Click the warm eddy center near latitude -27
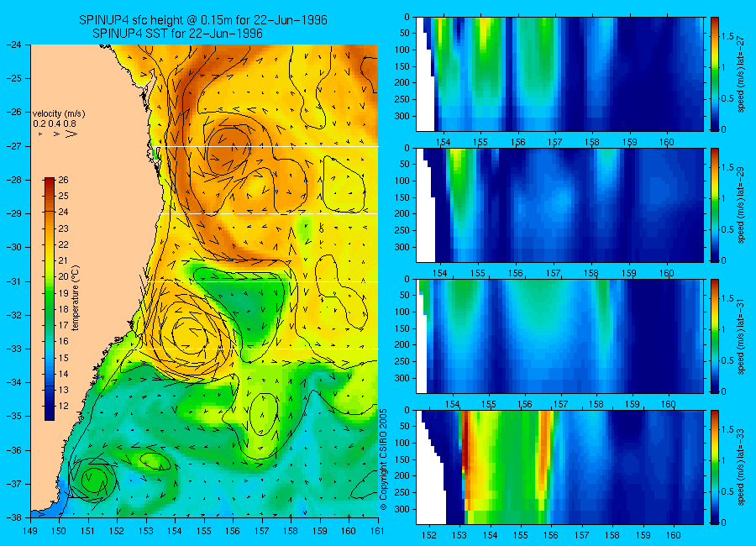Viewport: 756px width, 546px height. [x=228, y=149]
